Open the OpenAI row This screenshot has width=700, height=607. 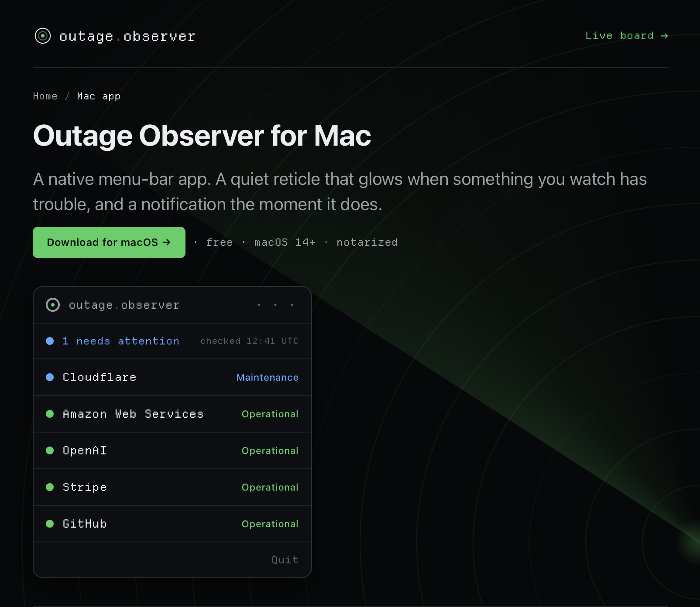(x=172, y=450)
